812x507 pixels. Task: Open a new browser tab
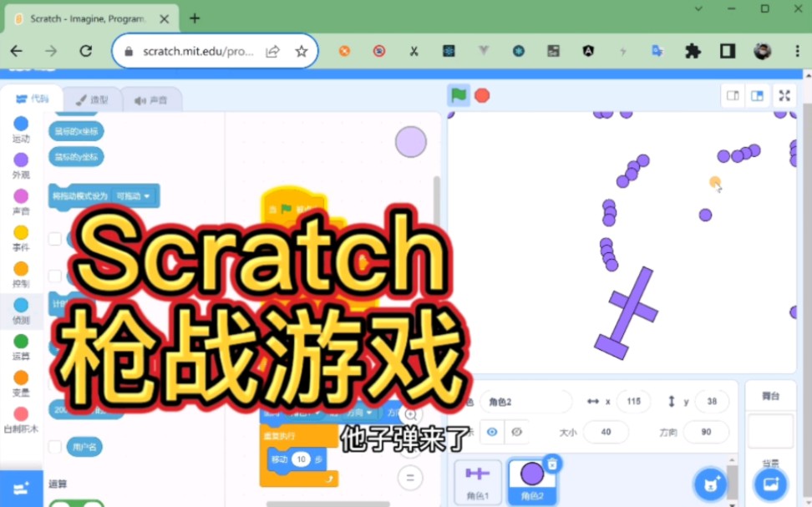(195, 18)
